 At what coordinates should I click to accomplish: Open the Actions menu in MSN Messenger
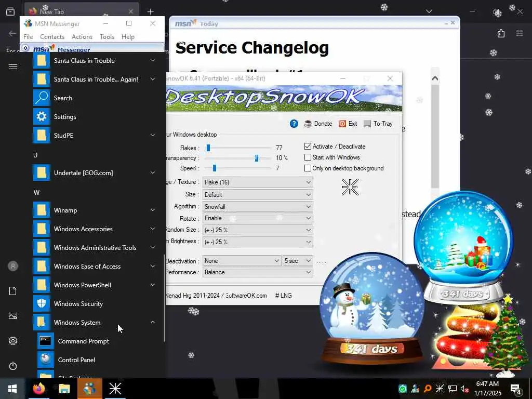[x=82, y=37]
